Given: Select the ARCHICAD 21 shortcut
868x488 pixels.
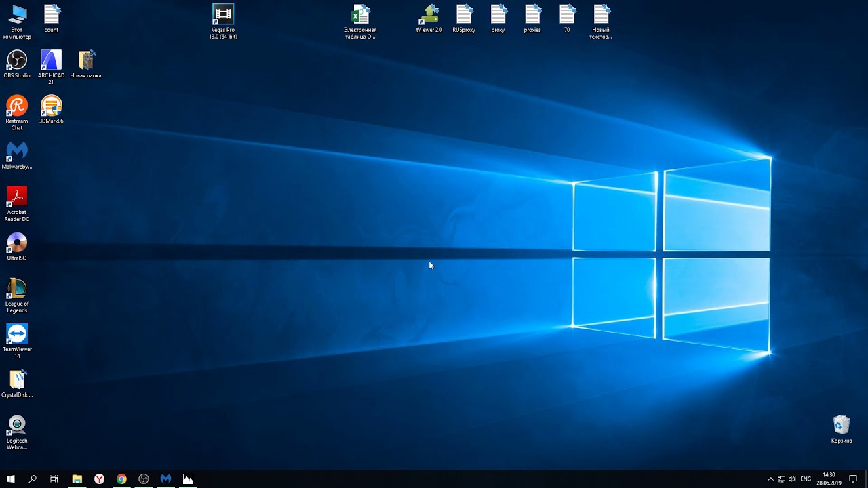Looking at the screenshot, I should [x=52, y=68].
